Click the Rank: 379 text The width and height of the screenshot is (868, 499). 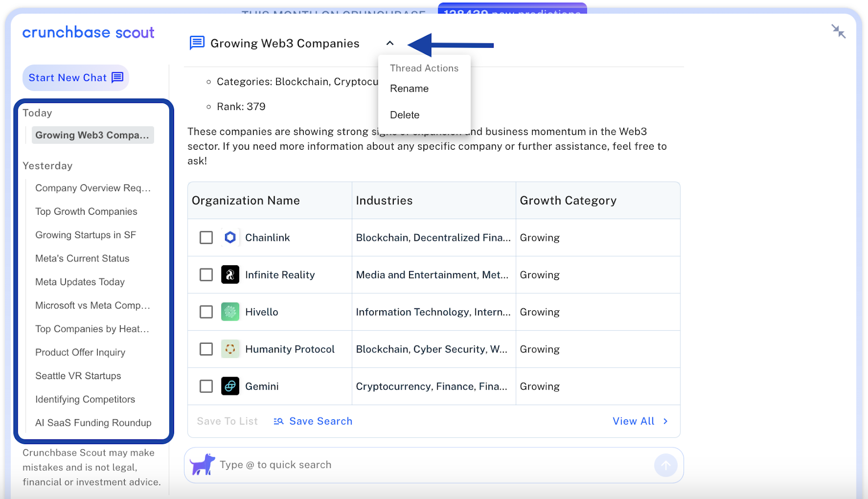click(x=241, y=107)
